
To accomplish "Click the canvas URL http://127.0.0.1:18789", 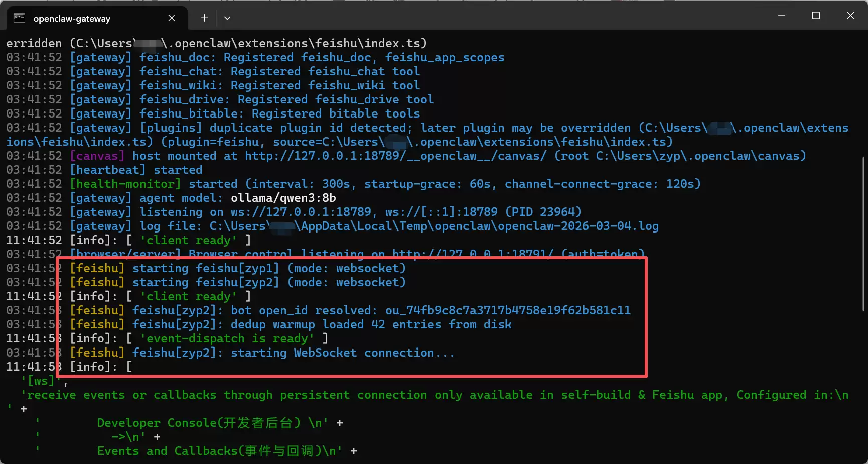I will [316, 156].
